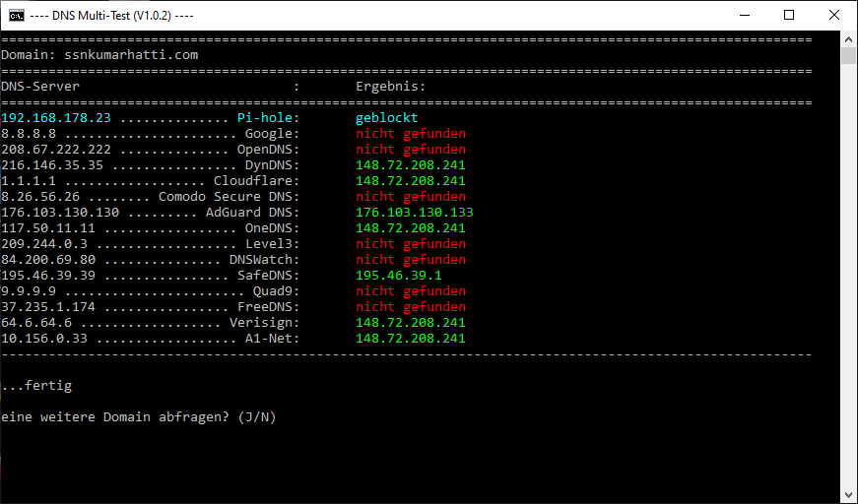Viewport: 858px width, 504px height.
Task: Click the 'Ergebnis:' column header
Action: point(390,87)
